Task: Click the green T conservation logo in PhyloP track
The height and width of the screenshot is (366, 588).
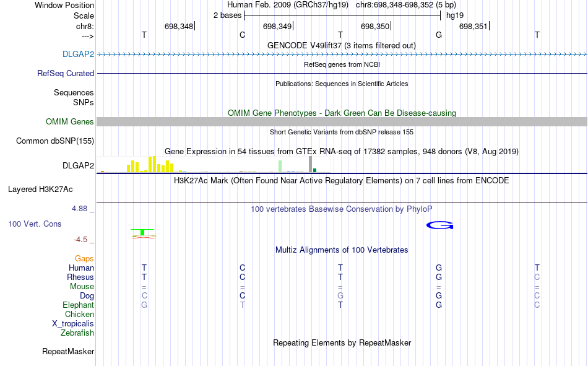Action: pos(142,232)
